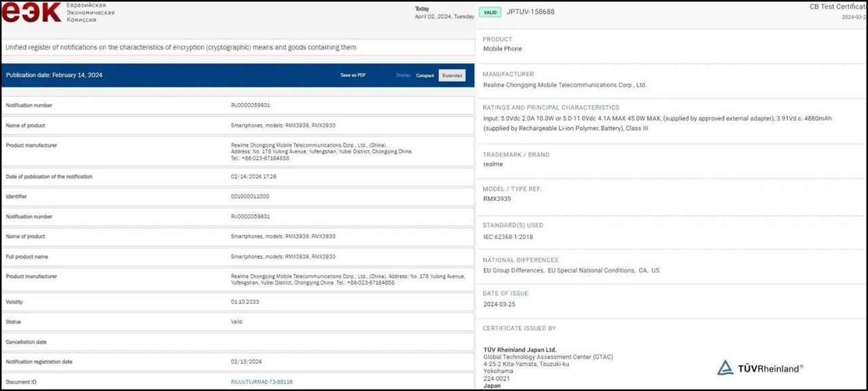Click RMX3939 under Model / Type Ref.
The width and height of the screenshot is (868, 391).
pyautogui.click(x=497, y=199)
